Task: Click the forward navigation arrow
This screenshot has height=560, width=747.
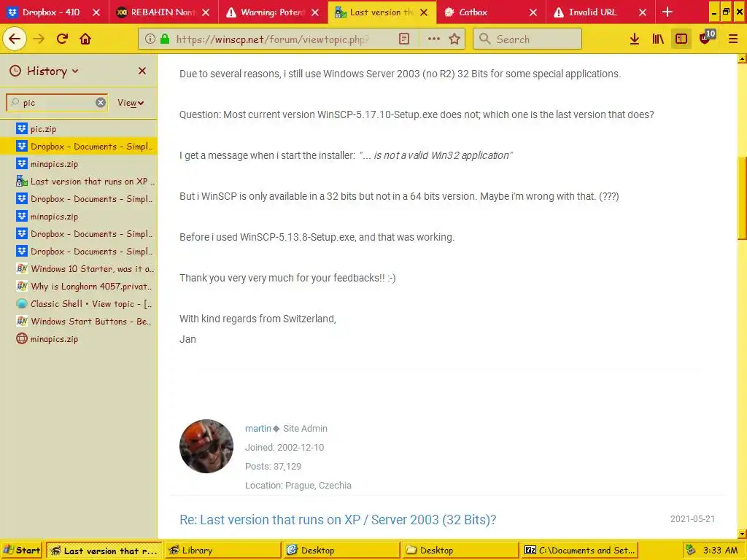Action: (x=39, y=39)
